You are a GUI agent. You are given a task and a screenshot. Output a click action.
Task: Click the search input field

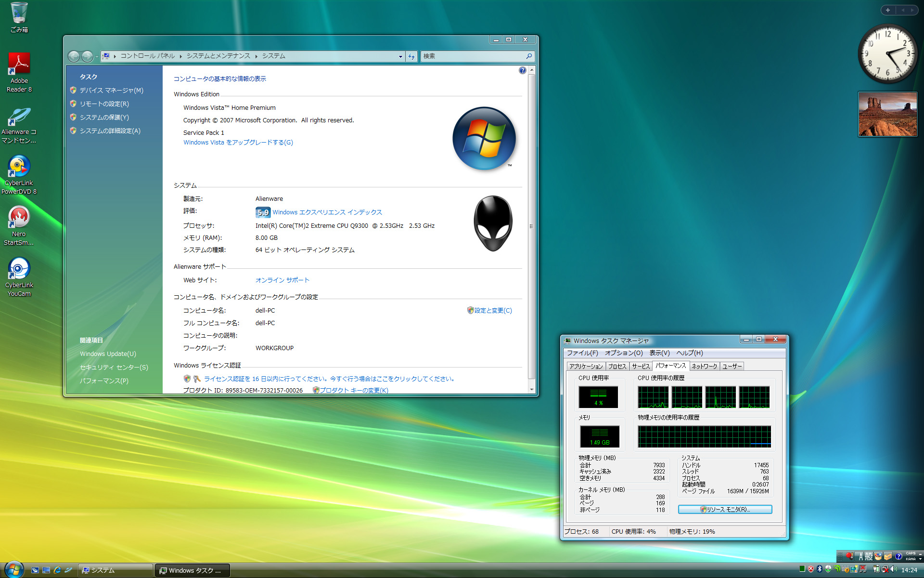click(x=474, y=56)
